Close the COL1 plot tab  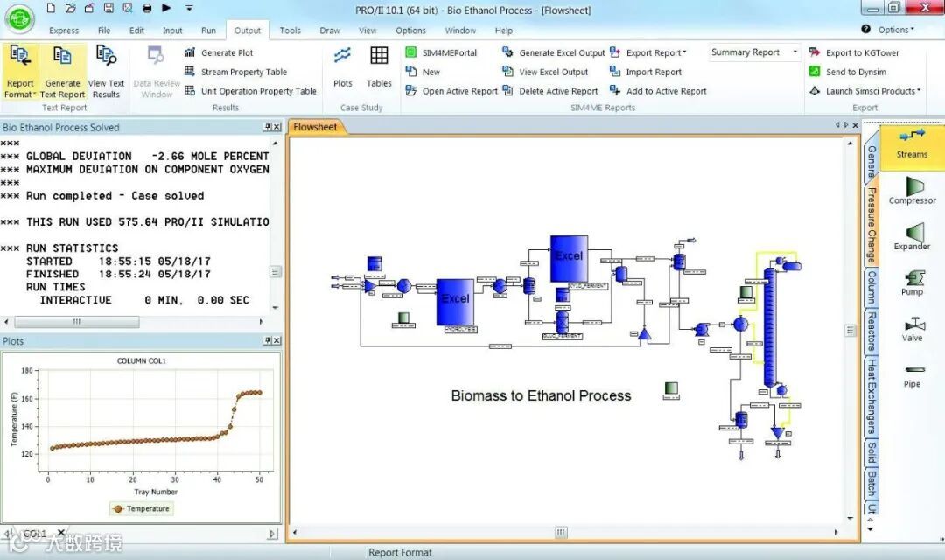coord(61,533)
